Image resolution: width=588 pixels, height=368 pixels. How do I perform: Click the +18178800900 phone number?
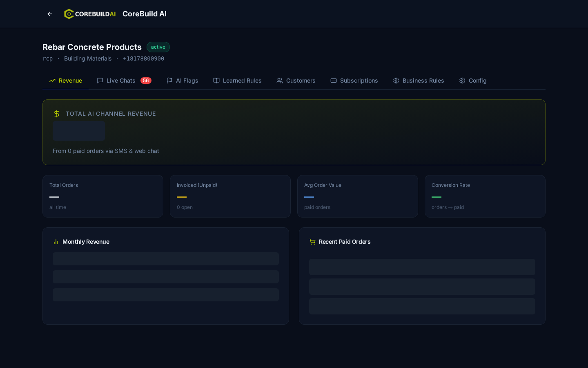pos(143,58)
